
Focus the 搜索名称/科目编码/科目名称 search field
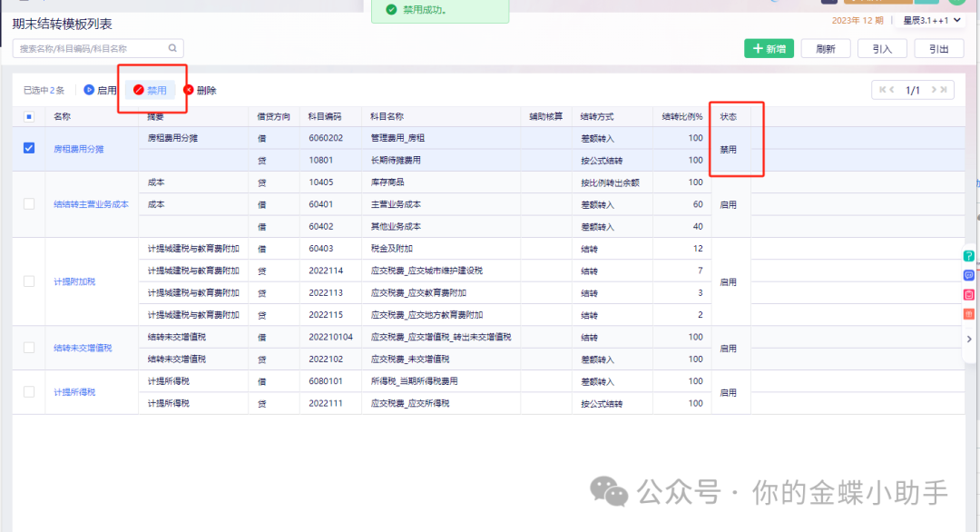pyautogui.click(x=91, y=49)
